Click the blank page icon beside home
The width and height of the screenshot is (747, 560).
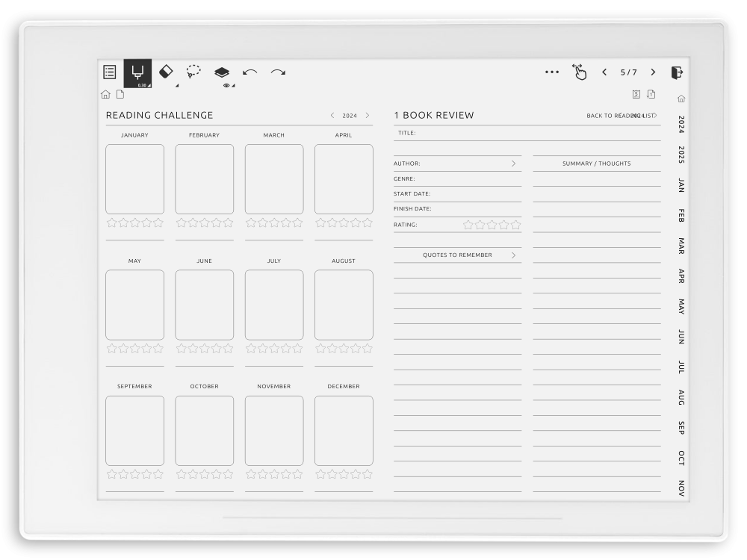click(120, 94)
